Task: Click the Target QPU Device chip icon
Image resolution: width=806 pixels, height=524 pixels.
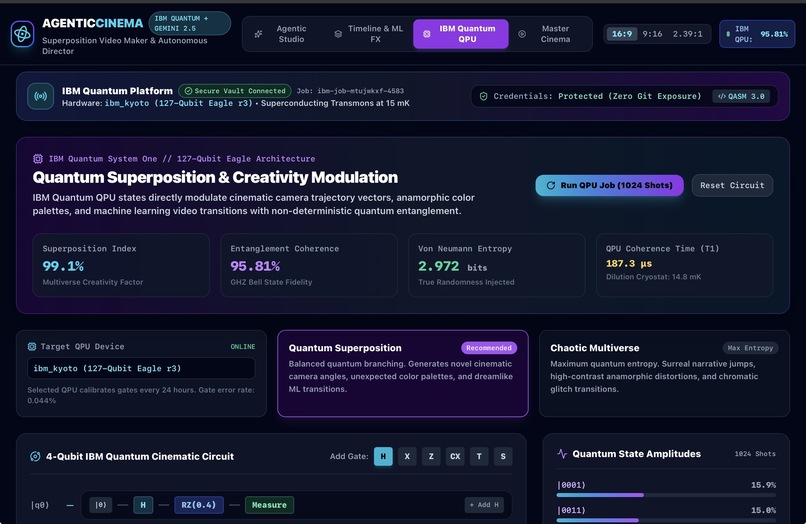Action: point(32,347)
